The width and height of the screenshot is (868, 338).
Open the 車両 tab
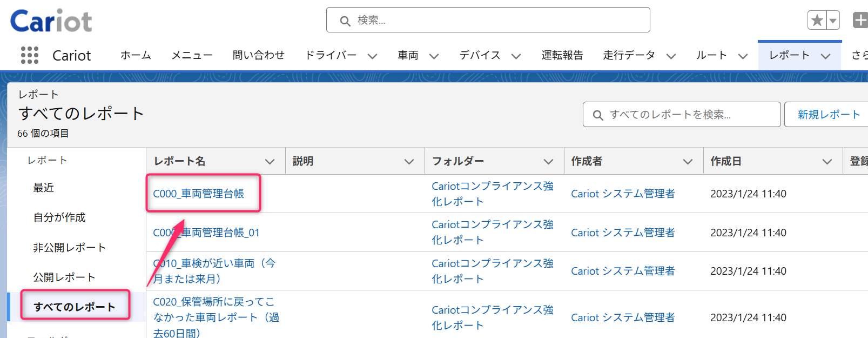coord(408,55)
